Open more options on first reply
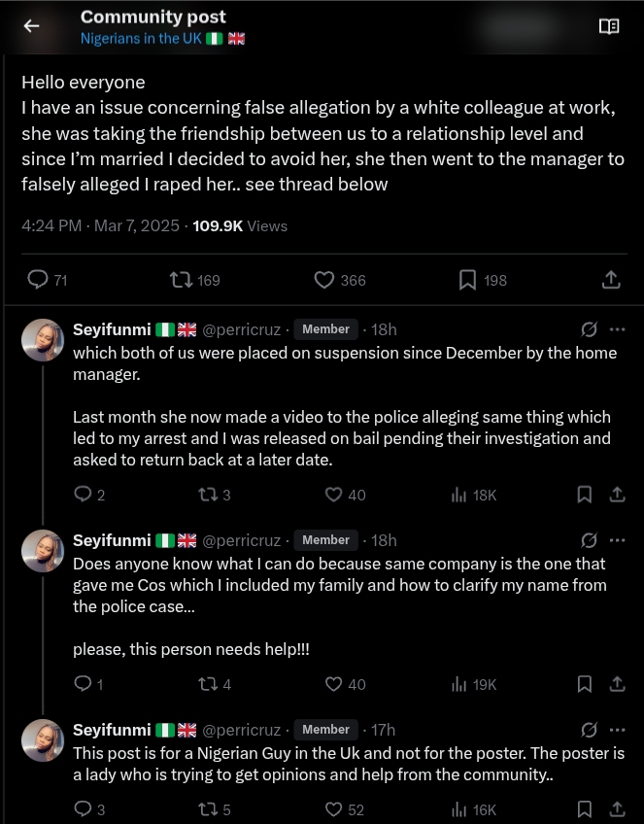This screenshot has height=824, width=644. coord(618,329)
